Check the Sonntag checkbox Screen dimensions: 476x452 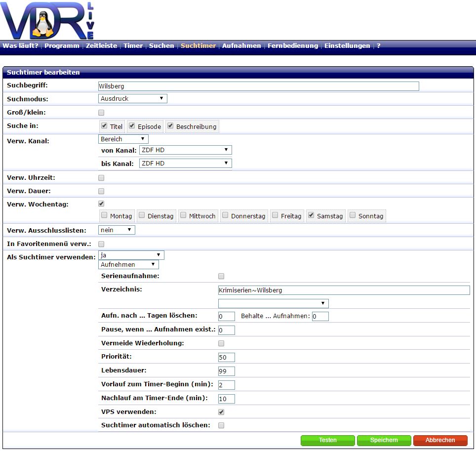coord(353,215)
